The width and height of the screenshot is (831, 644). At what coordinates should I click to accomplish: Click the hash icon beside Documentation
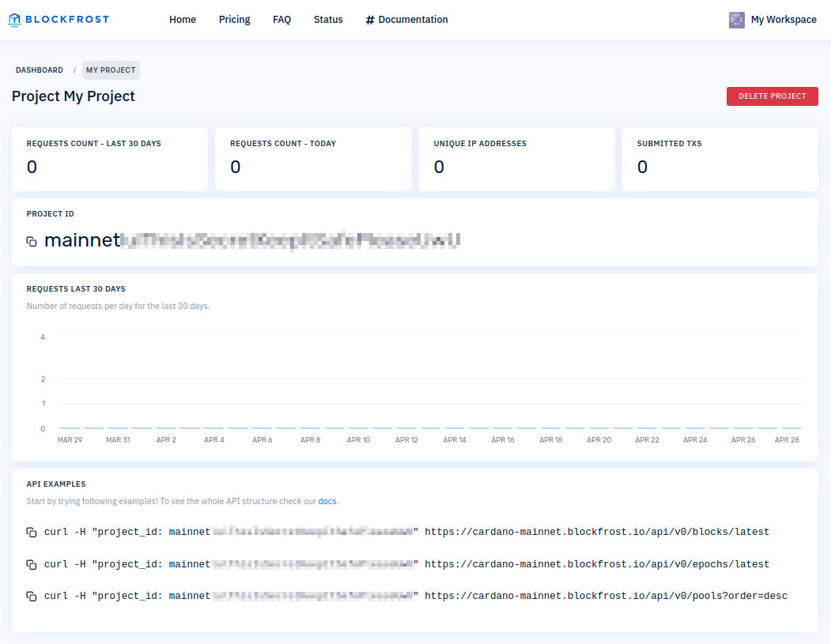(370, 20)
